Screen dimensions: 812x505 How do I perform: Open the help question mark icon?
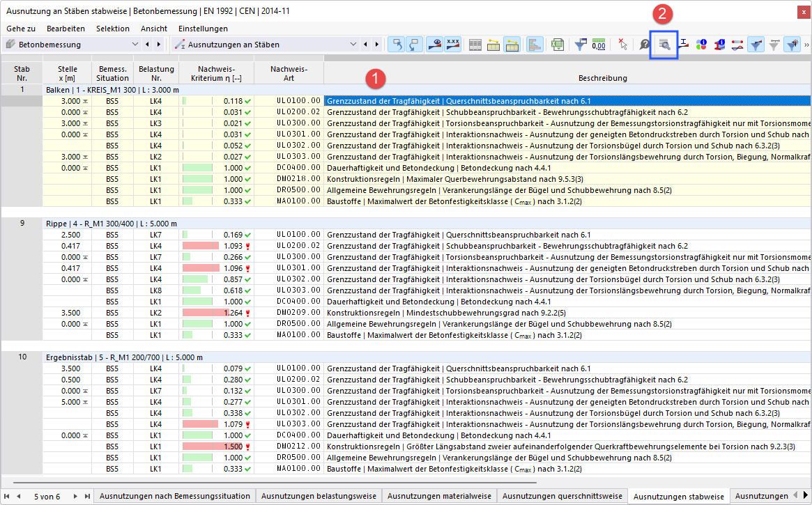644,45
